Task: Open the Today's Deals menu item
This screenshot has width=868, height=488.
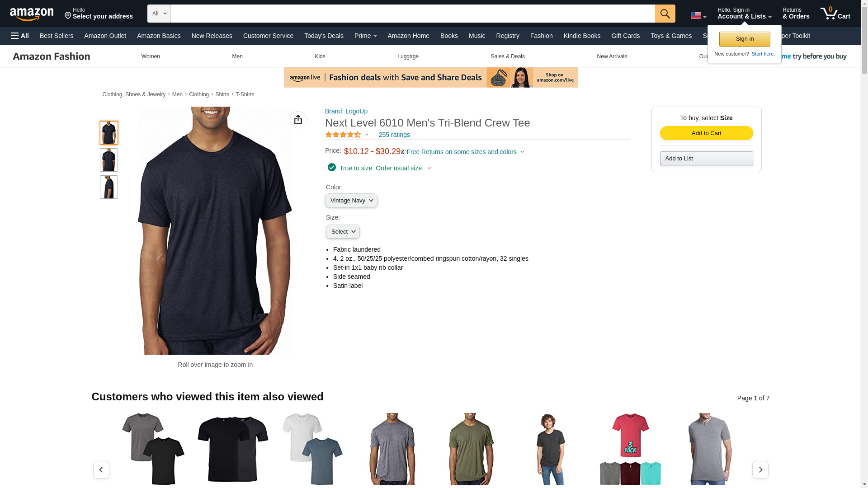Action: 324,36
